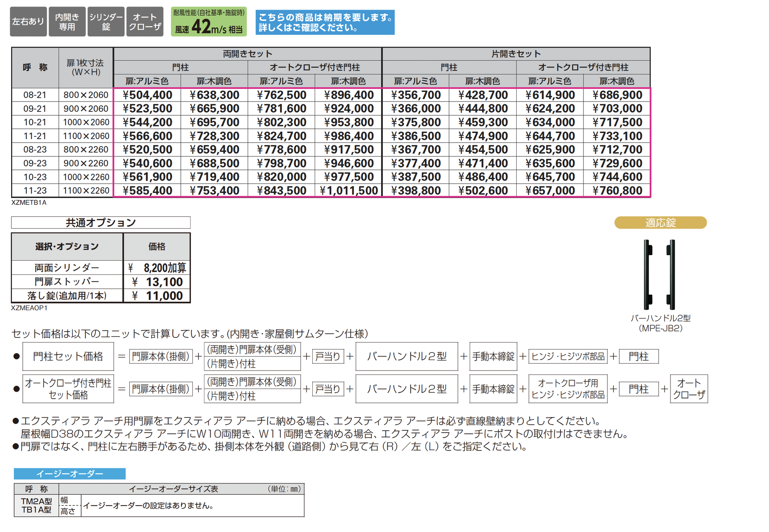
Task: Click the 共通オプション heading box
Action: pyautogui.click(x=101, y=223)
